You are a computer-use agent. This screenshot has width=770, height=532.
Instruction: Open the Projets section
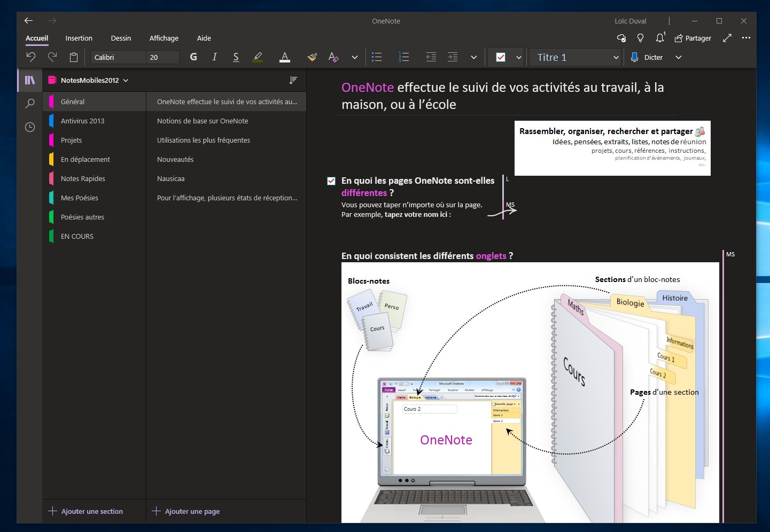pos(95,140)
